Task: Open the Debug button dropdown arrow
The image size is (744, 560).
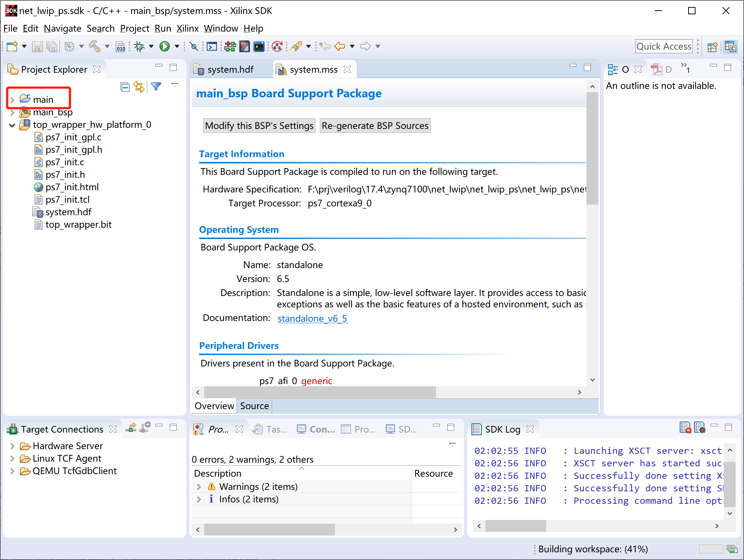Action: [151, 47]
